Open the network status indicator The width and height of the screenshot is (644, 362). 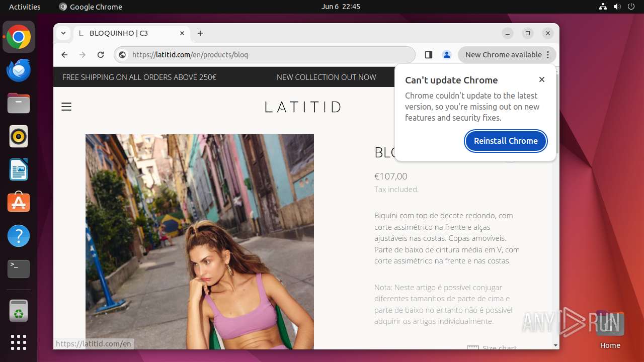coord(603,7)
